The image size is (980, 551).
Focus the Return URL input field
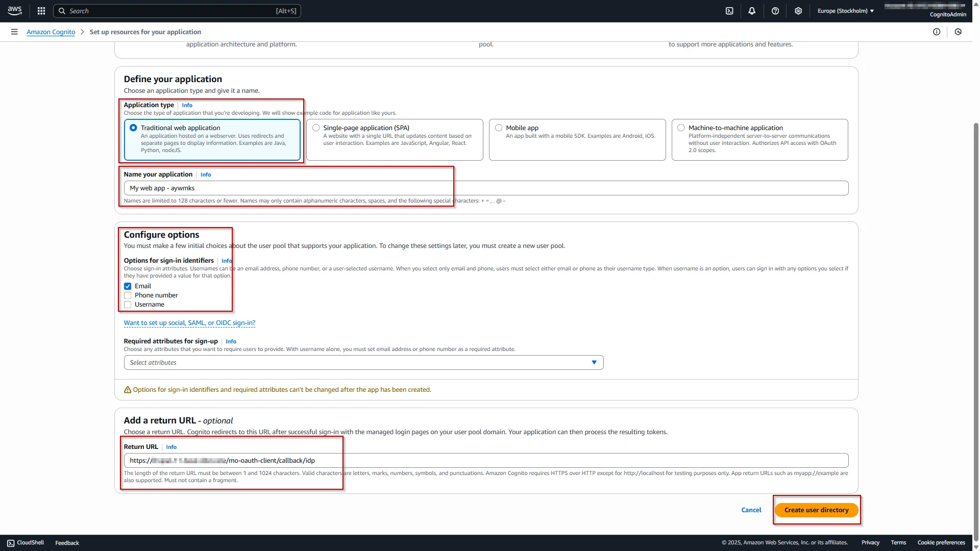coord(486,461)
